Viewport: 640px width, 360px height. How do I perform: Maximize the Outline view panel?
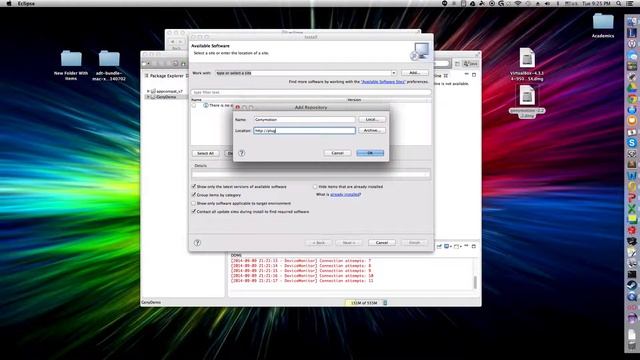(x=474, y=75)
